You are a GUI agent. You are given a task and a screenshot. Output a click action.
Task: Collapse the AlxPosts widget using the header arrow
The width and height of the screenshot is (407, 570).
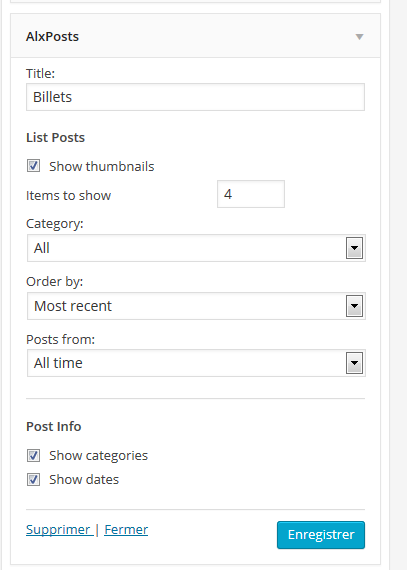359,37
